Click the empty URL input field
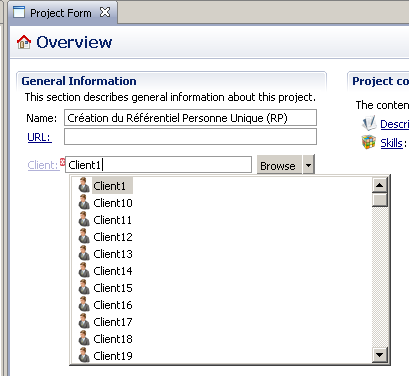Image resolution: width=409 pixels, height=376 pixels. pos(190,137)
